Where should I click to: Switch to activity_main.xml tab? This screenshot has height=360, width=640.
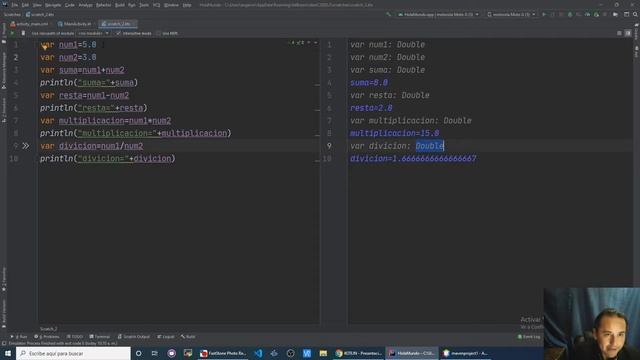coord(29,24)
